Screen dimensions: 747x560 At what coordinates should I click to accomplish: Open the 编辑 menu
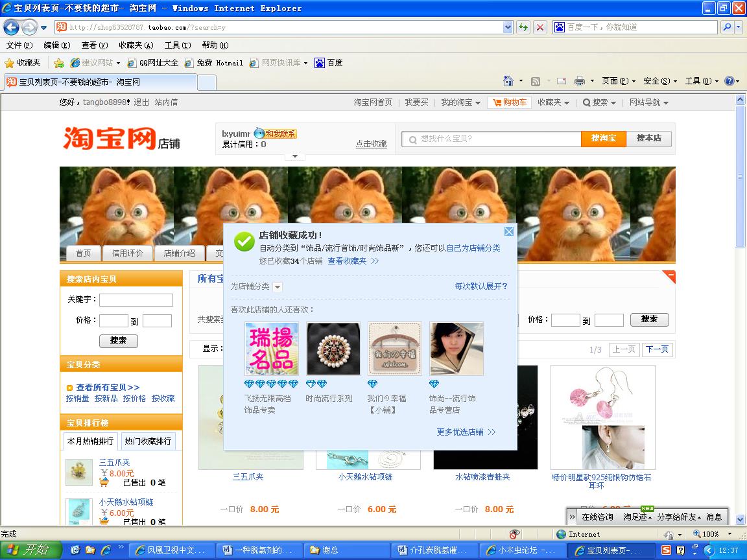[56, 45]
